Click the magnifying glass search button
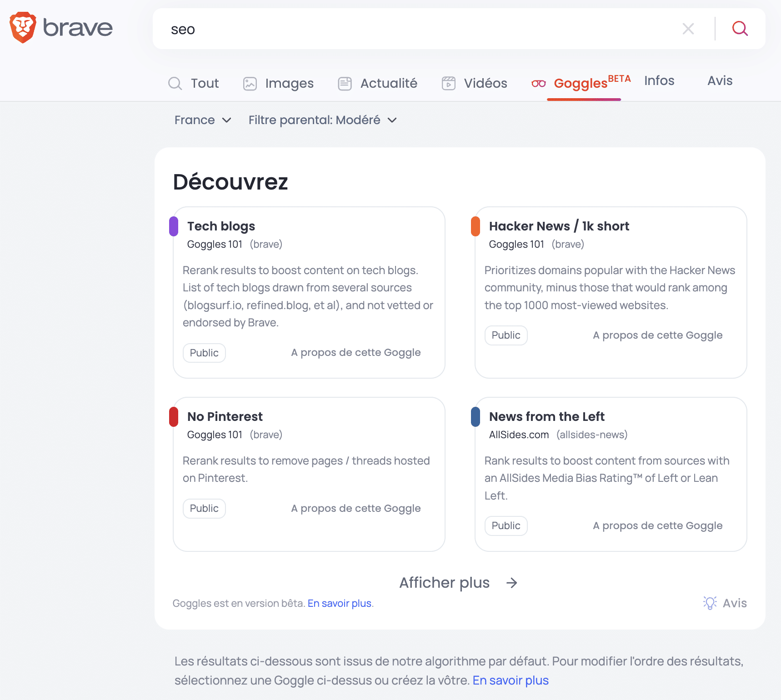This screenshot has height=700, width=781. [740, 29]
